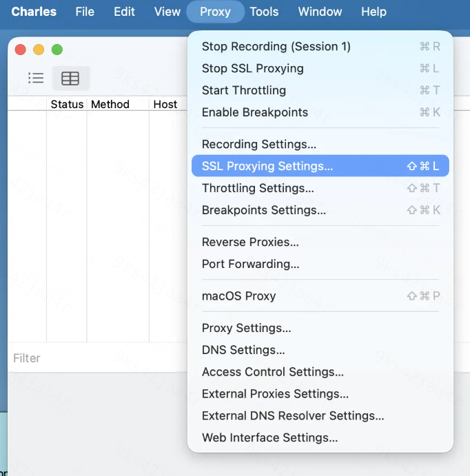Choose Stop Recording (Session 1)
Screen dimensions: 470x476
pyautogui.click(x=320, y=46)
